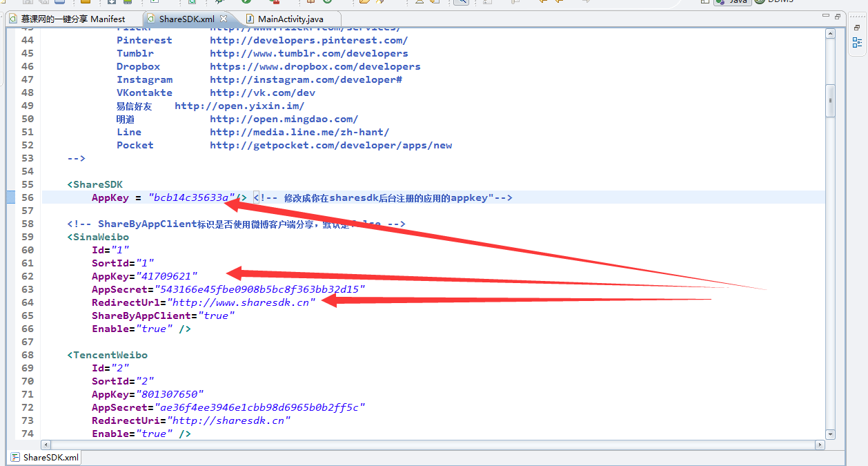The height and width of the screenshot is (466, 868).
Task: Click the horizontal scrollbar right arrow
Action: [x=819, y=445]
